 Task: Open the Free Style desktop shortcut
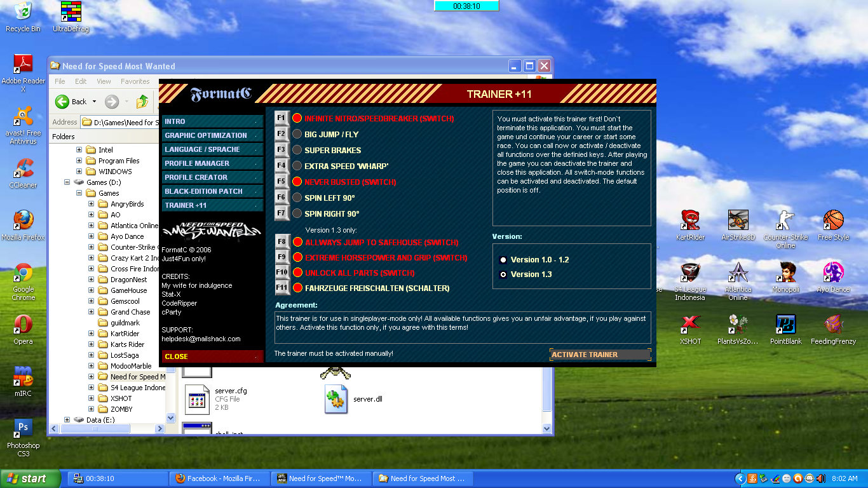pyautogui.click(x=833, y=225)
